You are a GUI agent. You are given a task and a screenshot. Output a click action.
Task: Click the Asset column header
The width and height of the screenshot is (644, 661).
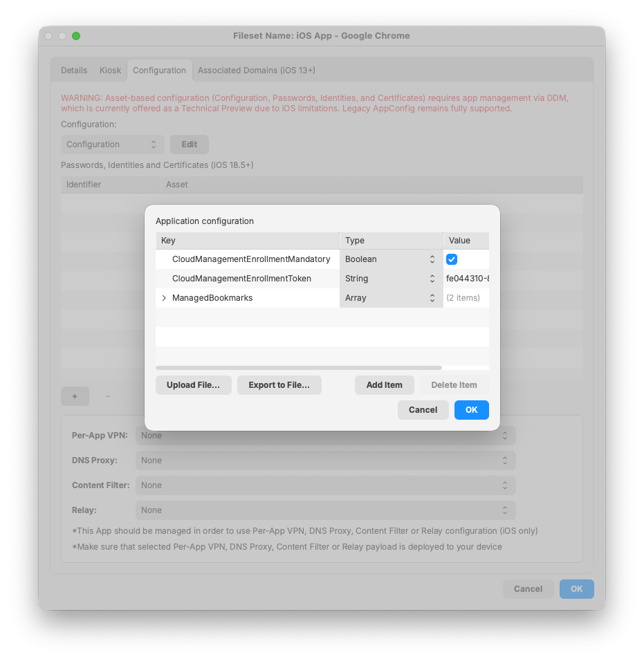371,185
